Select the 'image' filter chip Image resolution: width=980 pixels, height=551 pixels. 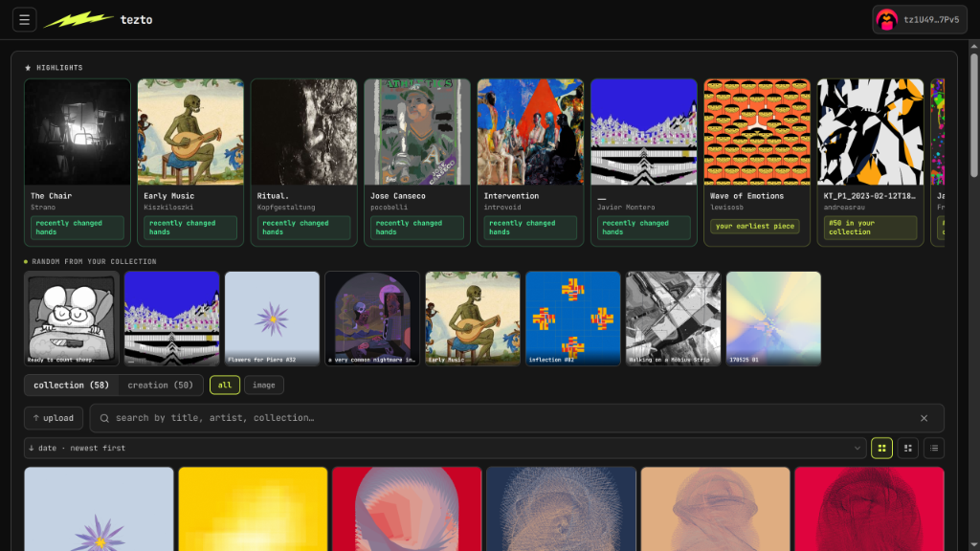264,386
